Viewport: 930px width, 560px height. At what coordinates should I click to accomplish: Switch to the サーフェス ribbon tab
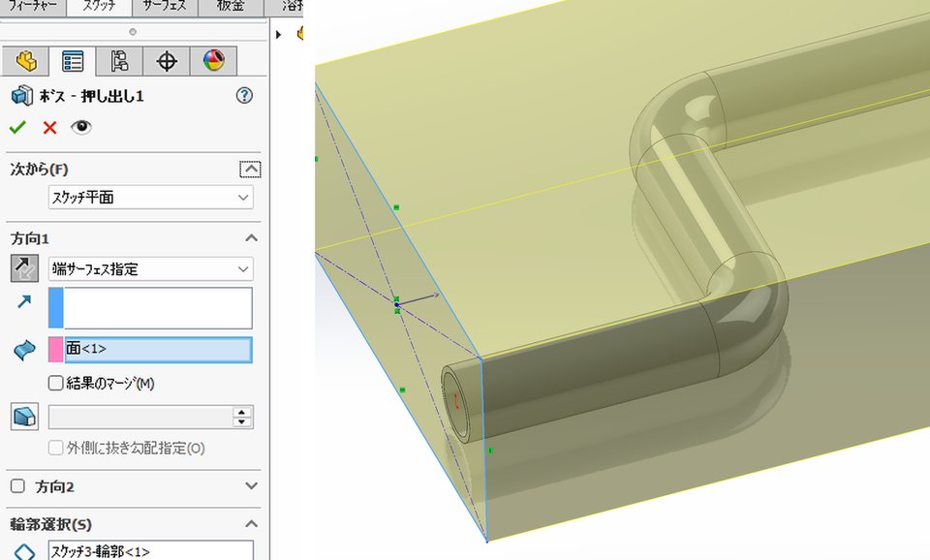click(166, 7)
